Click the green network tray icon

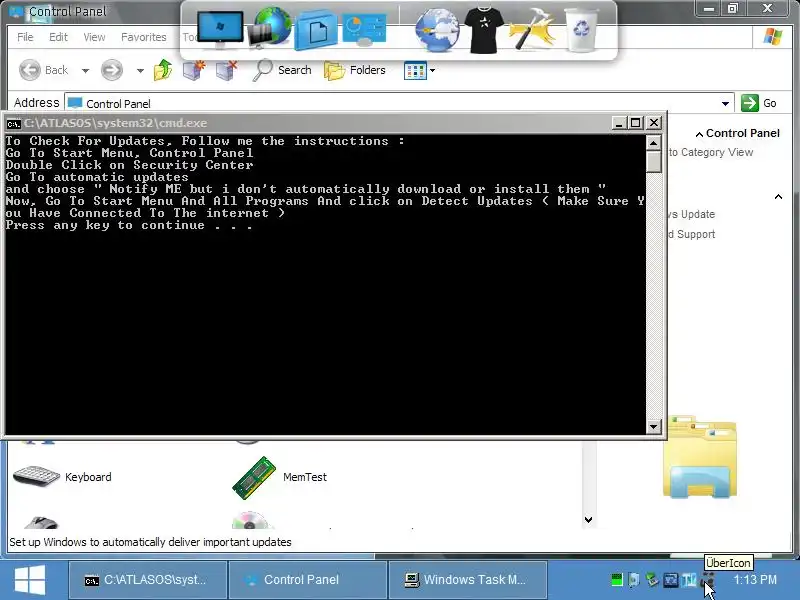click(652, 579)
